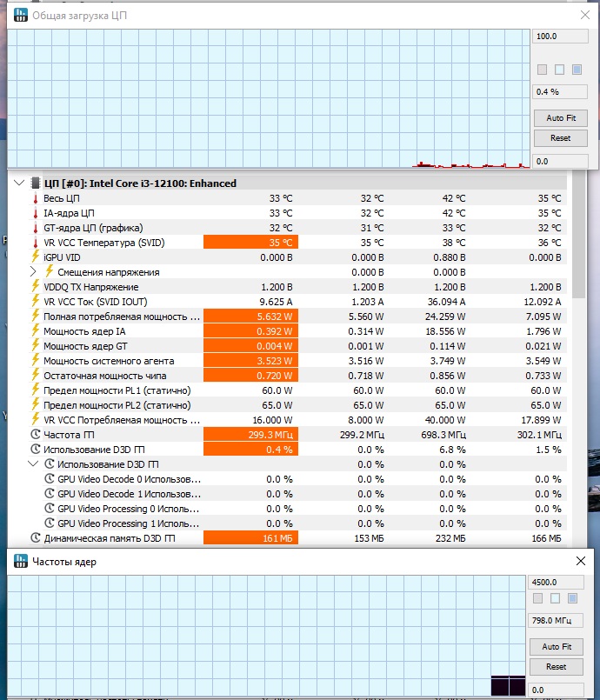Click highlighted 161 МБ dynamic memory value
The width and height of the screenshot is (600, 700).
tap(251, 538)
